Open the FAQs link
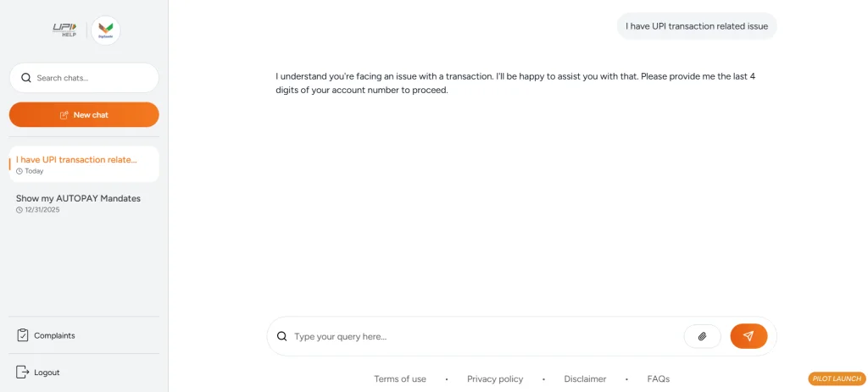The width and height of the screenshot is (868, 392). click(x=658, y=379)
